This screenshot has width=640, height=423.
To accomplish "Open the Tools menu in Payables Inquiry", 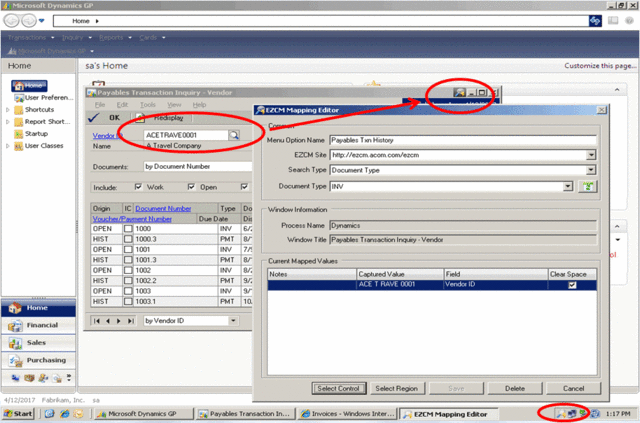I will coord(148,105).
